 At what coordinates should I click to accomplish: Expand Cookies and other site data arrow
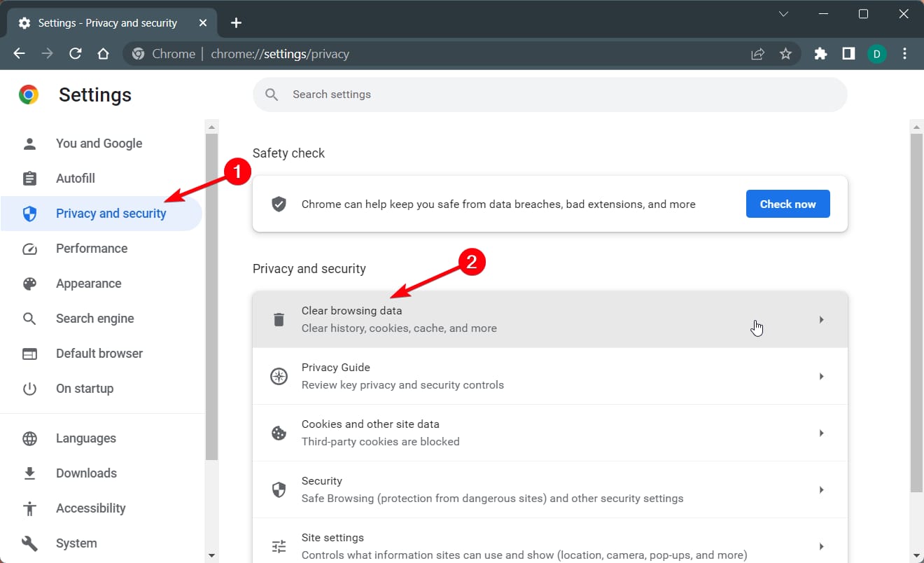(821, 433)
